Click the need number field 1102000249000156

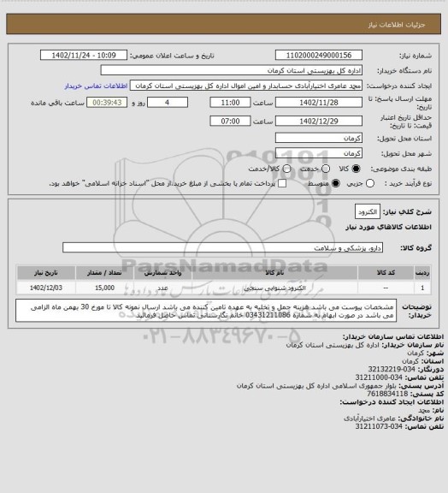319,56
